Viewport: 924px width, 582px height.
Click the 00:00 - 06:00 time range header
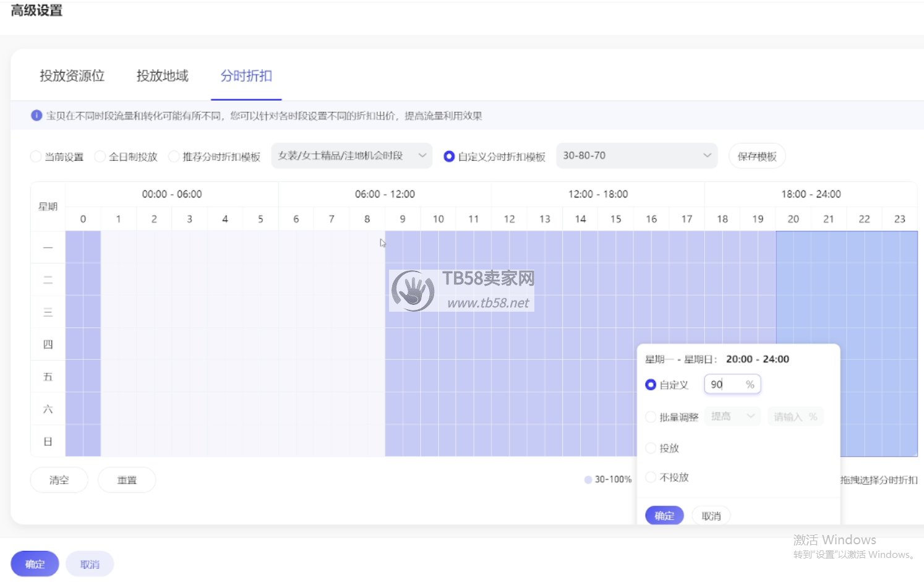172,194
